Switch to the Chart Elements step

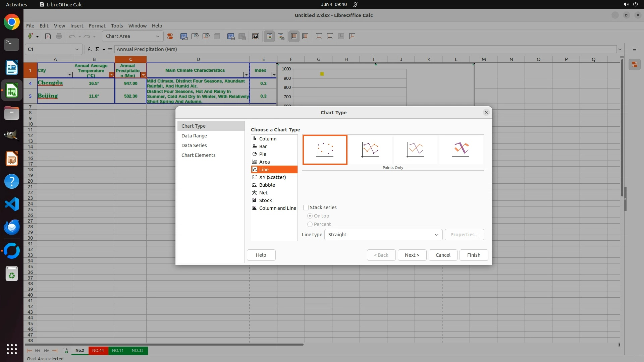coord(198,155)
